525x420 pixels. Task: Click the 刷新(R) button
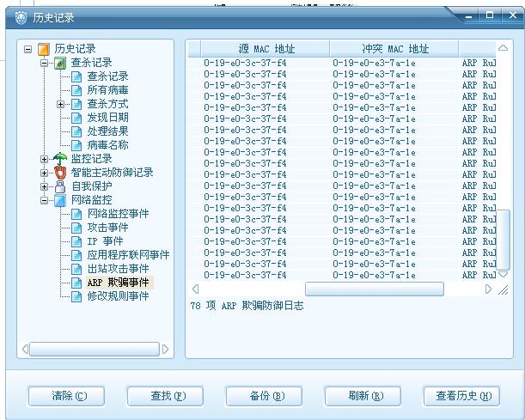363,396
